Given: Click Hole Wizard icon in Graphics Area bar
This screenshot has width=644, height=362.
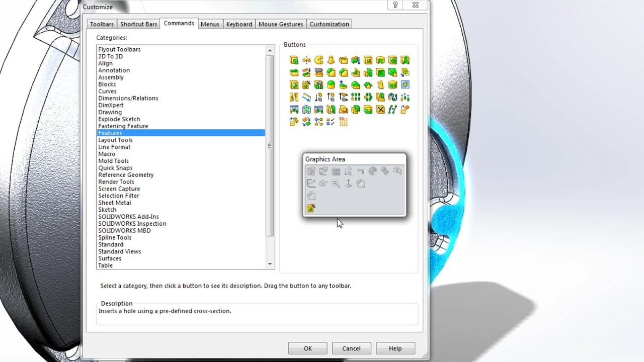Looking at the screenshot, I should point(310,208).
